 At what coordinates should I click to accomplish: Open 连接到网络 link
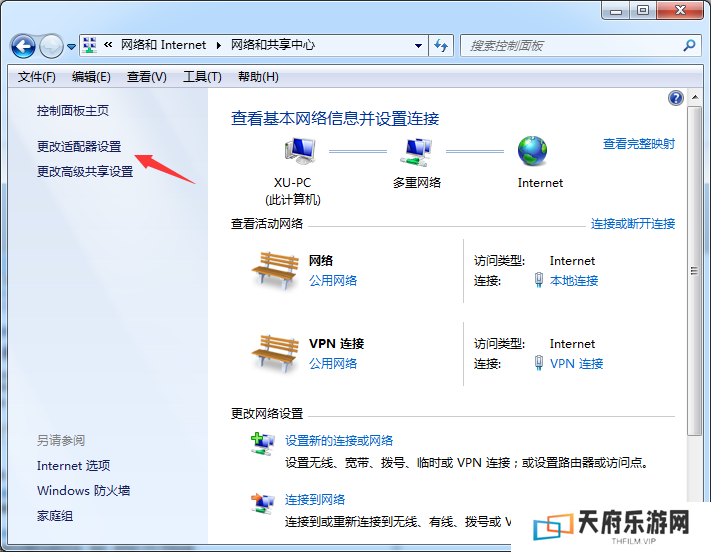(315, 499)
